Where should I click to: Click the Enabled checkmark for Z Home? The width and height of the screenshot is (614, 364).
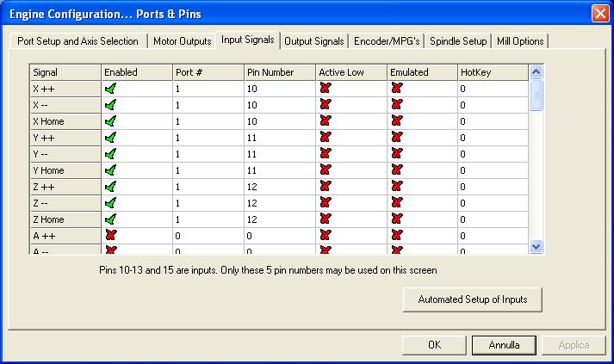click(x=110, y=219)
